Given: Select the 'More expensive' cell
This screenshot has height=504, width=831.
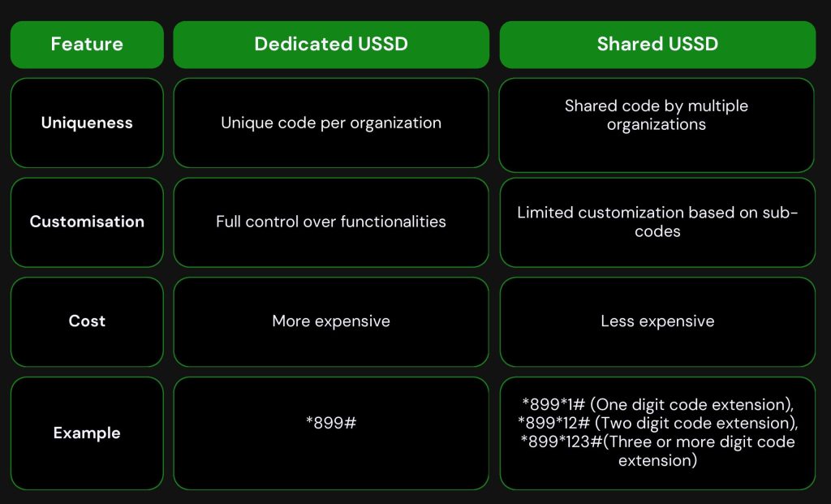Looking at the screenshot, I should point(331,321).
